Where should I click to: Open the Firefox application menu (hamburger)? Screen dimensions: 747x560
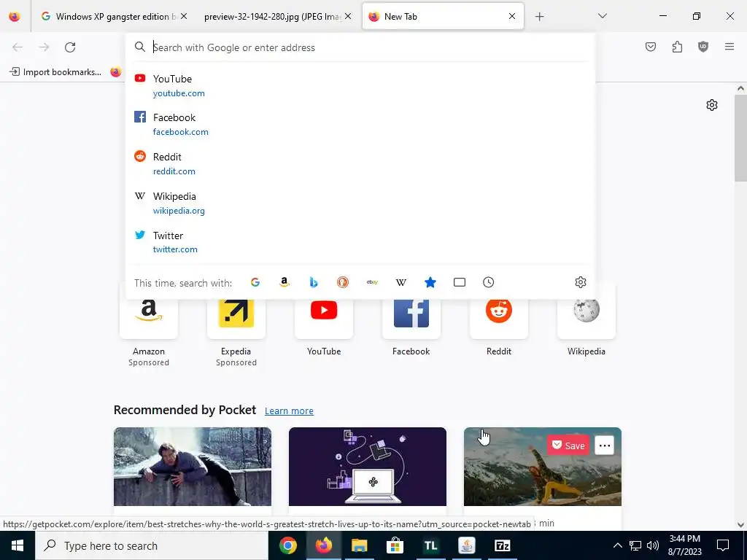pyautogui.click(x=729, y=47)
